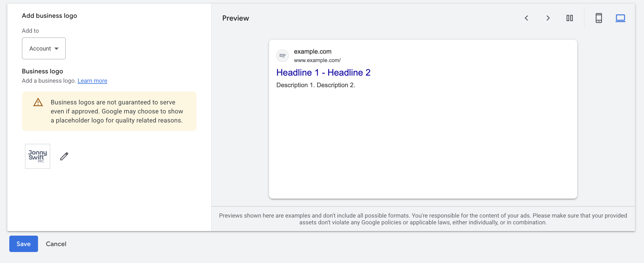
Task: Edit the uploaded business logo with the pencil
Action: point(64,156)
